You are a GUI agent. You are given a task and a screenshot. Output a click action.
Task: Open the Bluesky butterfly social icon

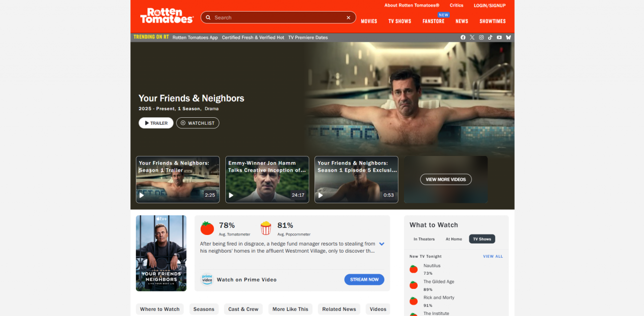pyautogui.click(x=508, y=37)
